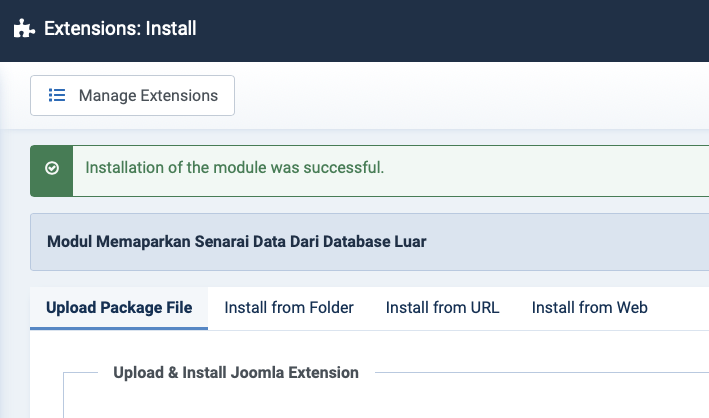
Task: Click the dark header bar right of title
Action: click(450, 30)
